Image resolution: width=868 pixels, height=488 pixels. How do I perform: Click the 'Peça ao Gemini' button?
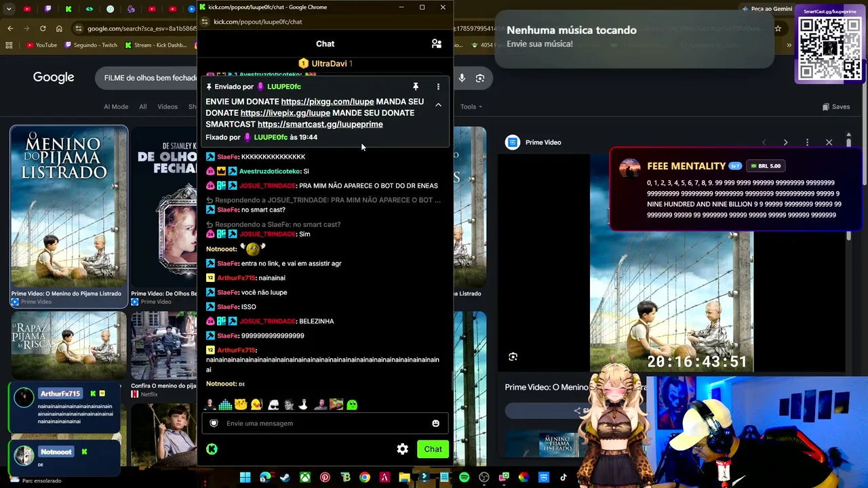[767, 9]
